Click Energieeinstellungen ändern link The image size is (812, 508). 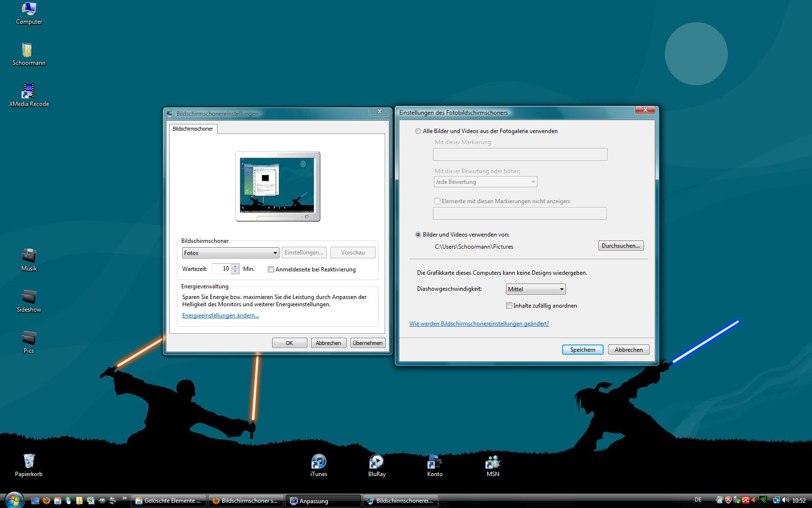[x=220, y=315]
